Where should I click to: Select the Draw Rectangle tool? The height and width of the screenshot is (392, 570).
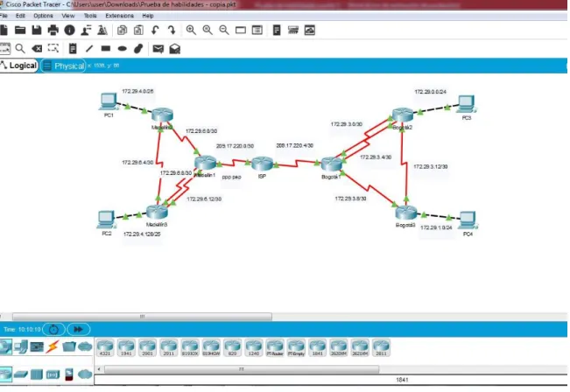(106, 48)
